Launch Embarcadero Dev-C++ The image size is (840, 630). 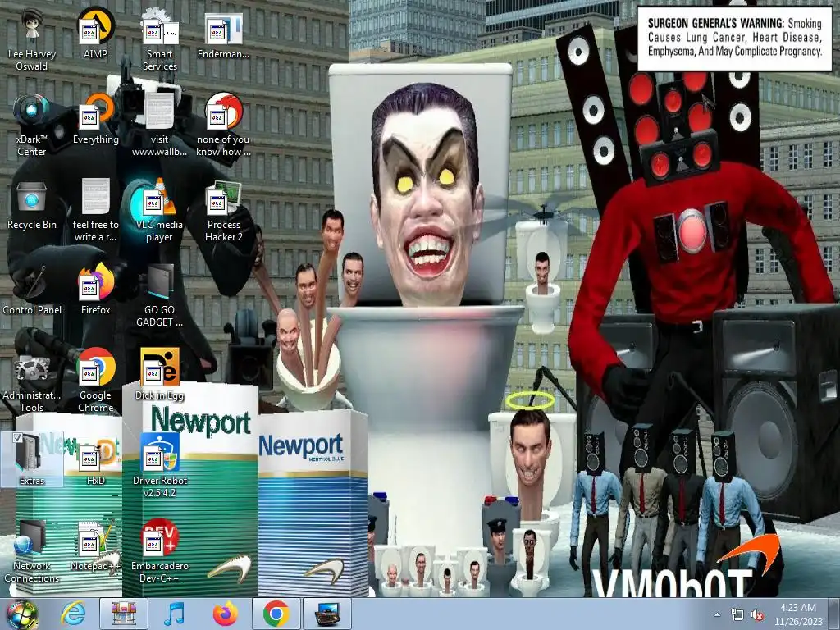point(160,550)
